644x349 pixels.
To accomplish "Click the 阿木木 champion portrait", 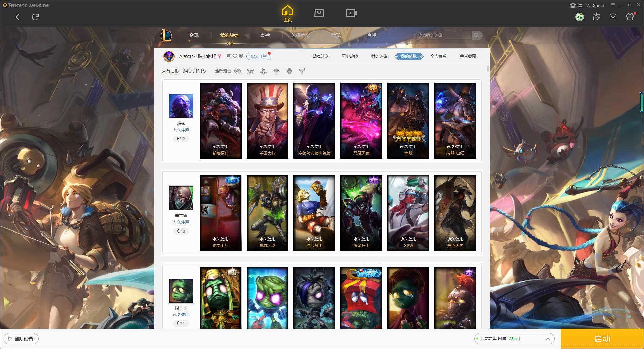I will point(181,290).
